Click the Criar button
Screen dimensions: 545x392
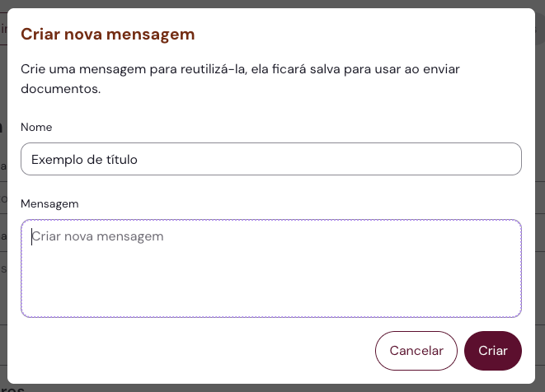pos(493,351)
